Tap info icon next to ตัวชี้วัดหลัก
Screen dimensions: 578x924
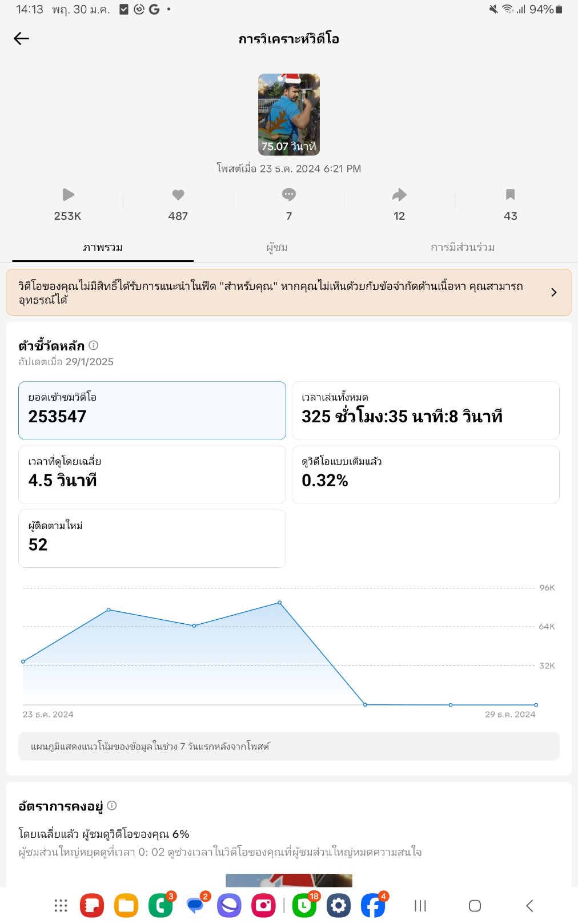pyautogui.click(x=94, y=345)
